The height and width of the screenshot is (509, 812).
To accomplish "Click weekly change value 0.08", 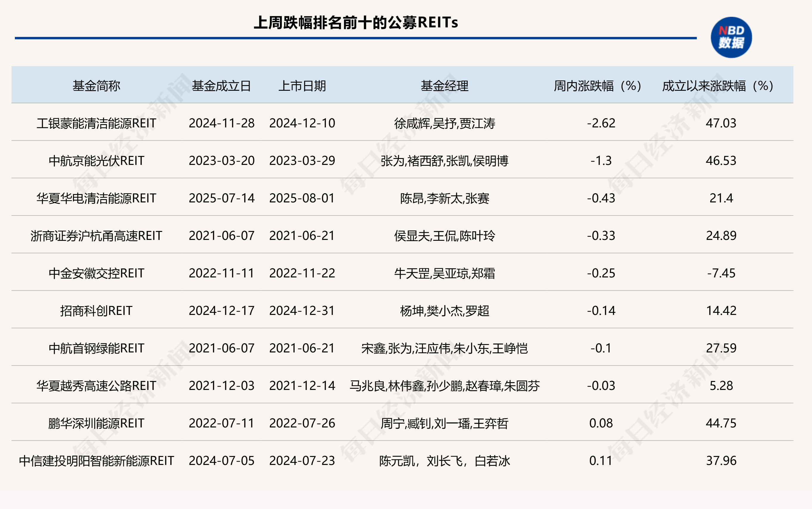I will point(601,423).
